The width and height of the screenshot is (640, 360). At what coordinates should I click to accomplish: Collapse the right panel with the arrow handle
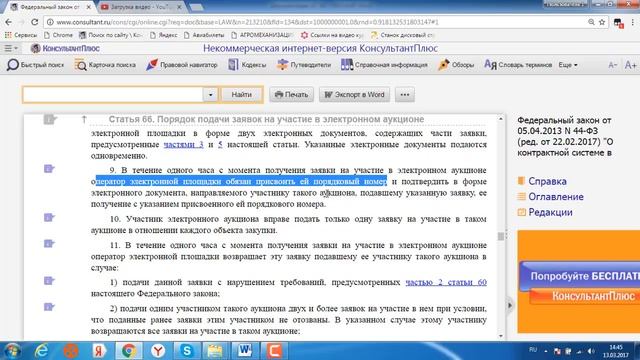[509, 305]
